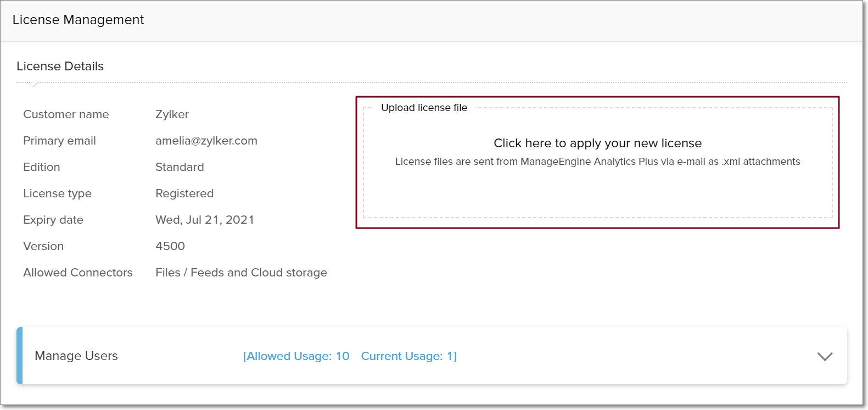Click the Zylker customer name value
The image size is (868, 410).
click(172, 114)
